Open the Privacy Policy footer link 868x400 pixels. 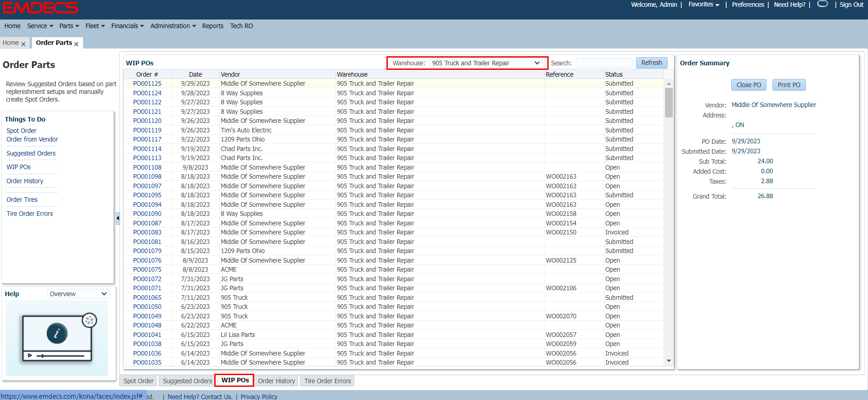click(x=259, y=397)
